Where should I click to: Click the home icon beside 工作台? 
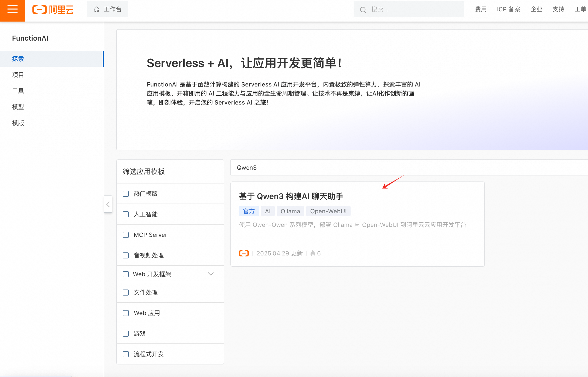(x=97, y=10)
